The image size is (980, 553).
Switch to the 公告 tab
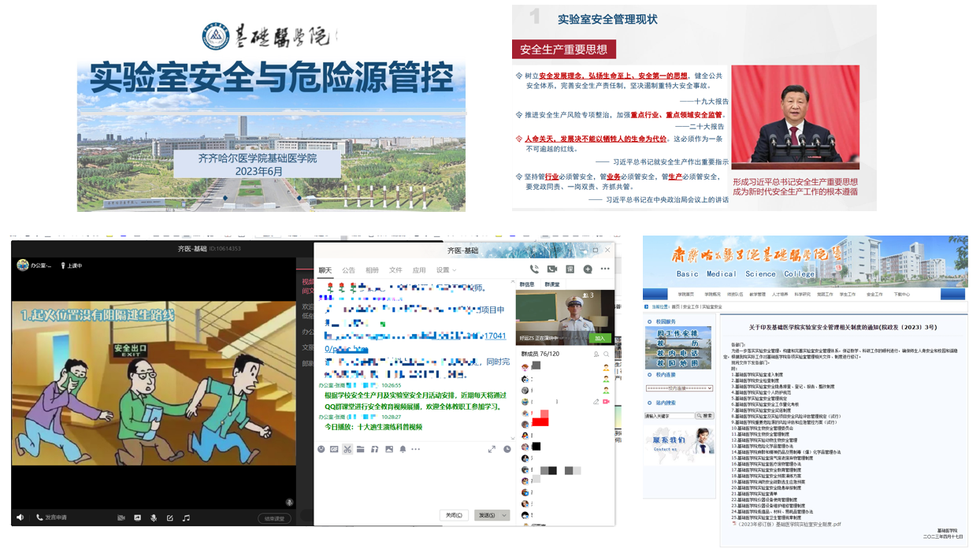[348, 270]
